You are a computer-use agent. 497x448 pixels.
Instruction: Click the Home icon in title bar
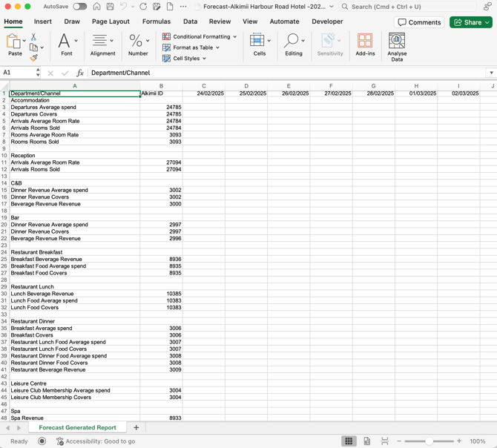point(96,7)
